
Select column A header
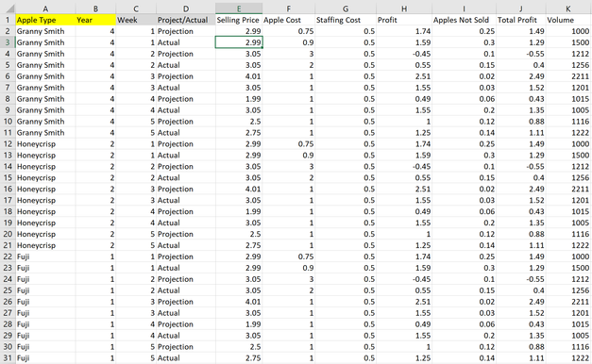click(45, 8)
